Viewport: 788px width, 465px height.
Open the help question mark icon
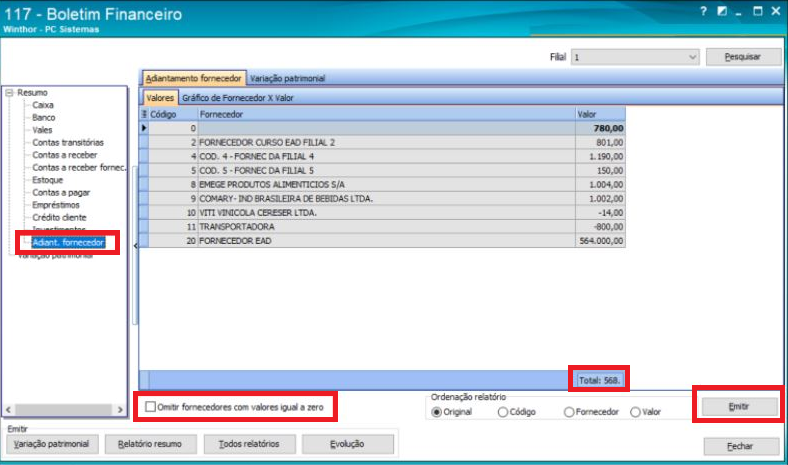click(703, 11)
